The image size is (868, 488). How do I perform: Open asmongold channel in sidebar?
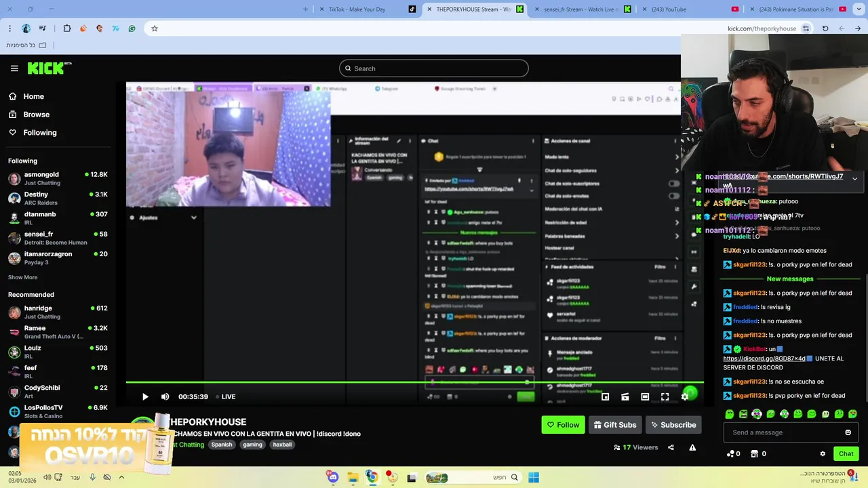(x=58, y=178)
